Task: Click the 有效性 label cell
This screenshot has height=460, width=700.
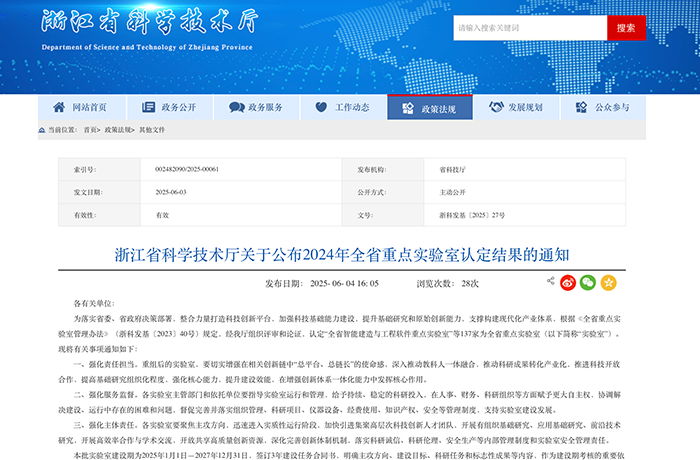Action: pos(100,215)
